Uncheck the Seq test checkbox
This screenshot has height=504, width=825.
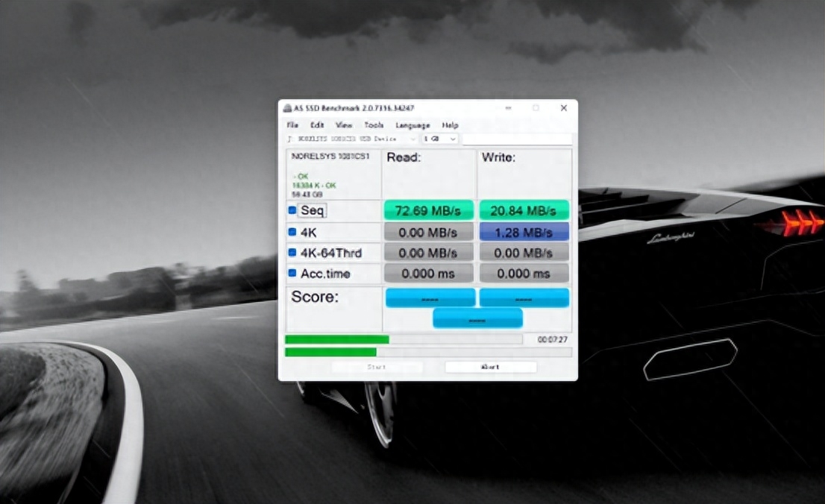point(292,210)
